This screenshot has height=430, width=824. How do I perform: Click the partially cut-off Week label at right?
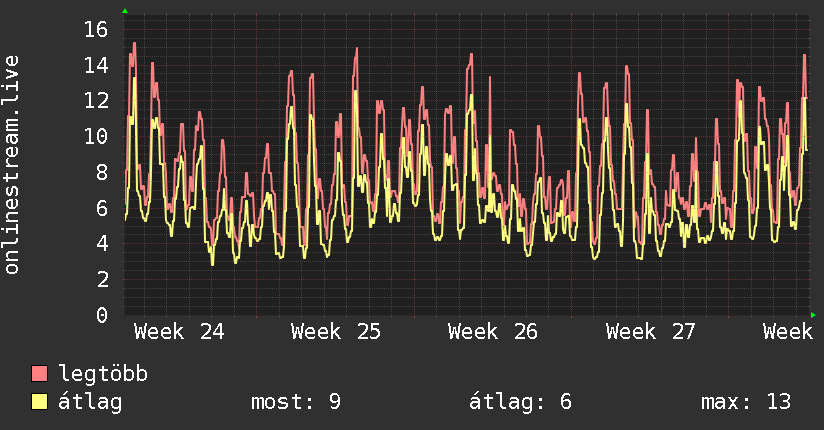coord(788,332)
